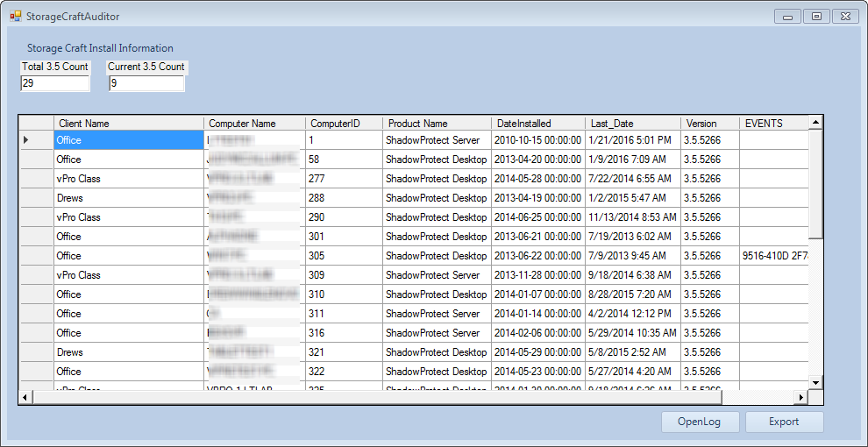Sort by Last_Date column header
This screenshot has width=868, height=447.
[x=633, y=124]
